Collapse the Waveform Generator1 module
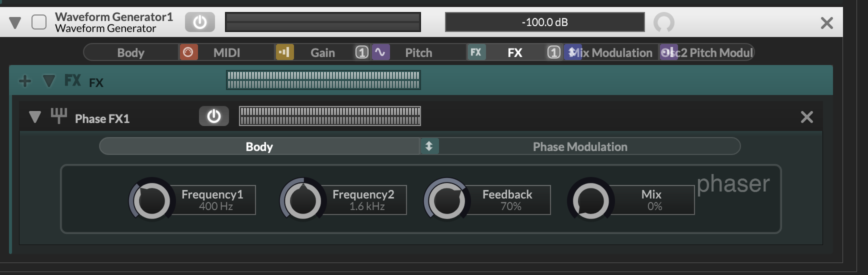The height and width of the screenshot is (275, 868). (x=15, y=22)
